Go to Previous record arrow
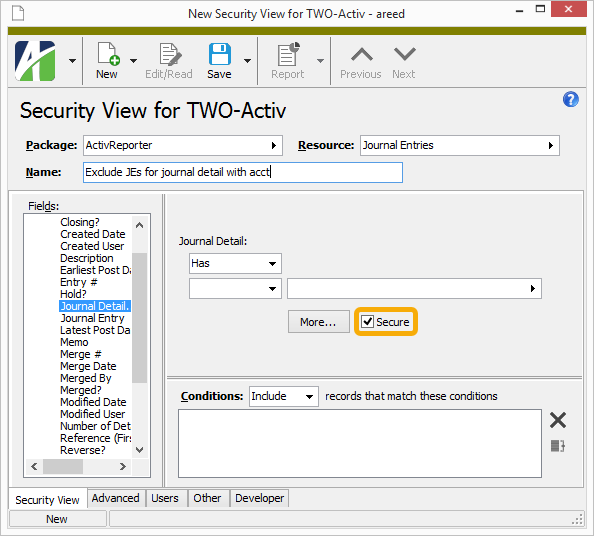Viewport: 594px width, 536px height. pos(361,54)
